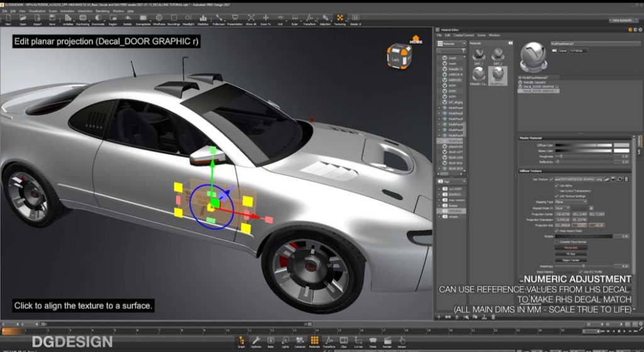
Task: Open the Rendering menu
Action: click(x=103, y=11)
